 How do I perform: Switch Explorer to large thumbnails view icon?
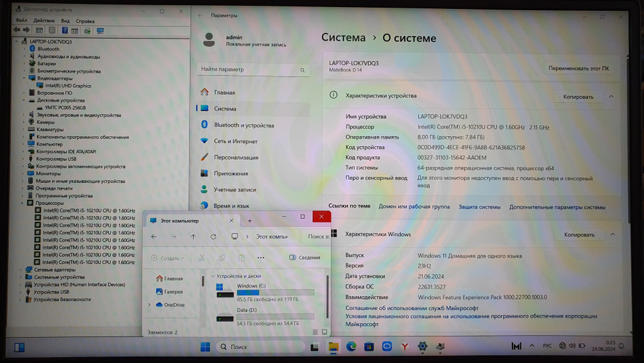coord(325,332)
